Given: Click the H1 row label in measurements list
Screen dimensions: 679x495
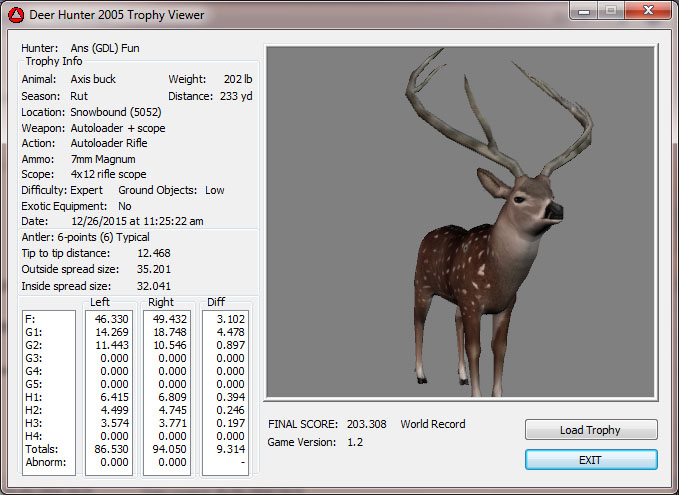Looking at the screenshot, I should 33,398.
